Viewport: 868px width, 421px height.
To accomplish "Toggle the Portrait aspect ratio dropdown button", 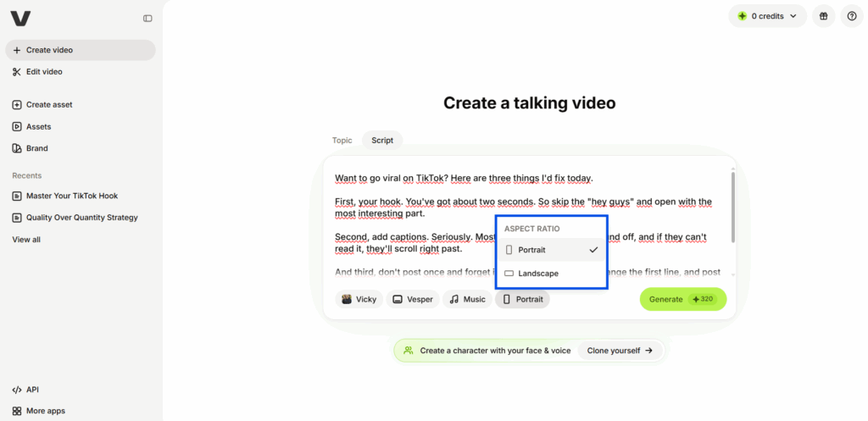I will click(522, 299).
